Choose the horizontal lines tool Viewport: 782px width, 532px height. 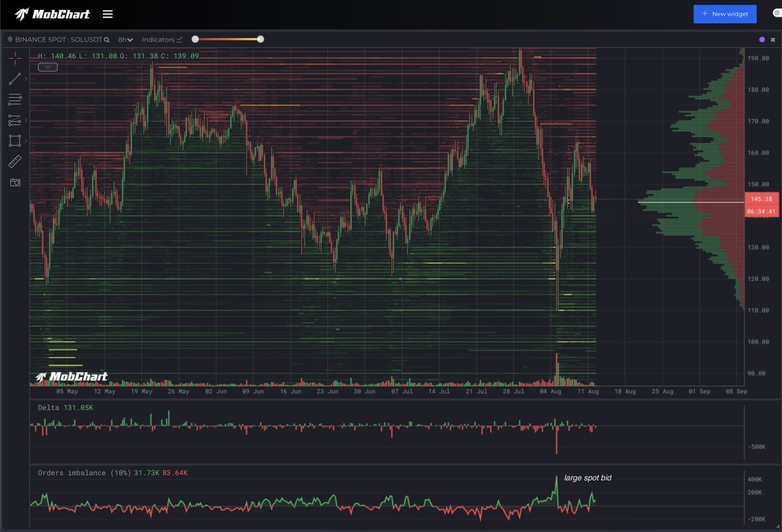click(x=15, y=100)
